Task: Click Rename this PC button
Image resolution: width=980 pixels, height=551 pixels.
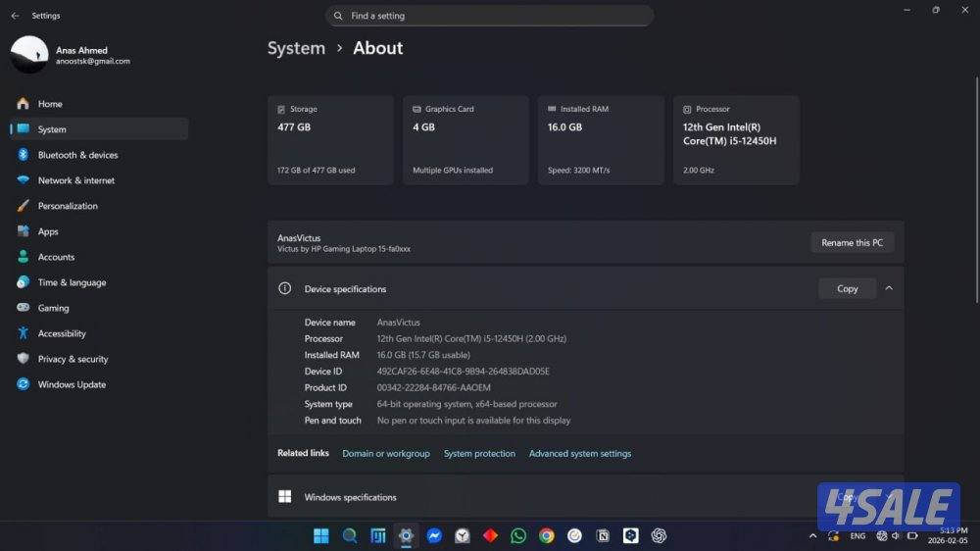Action: pos(852,243)
